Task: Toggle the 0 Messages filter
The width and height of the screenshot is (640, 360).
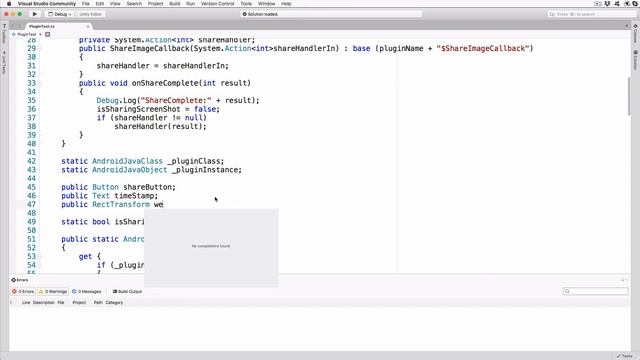Action: [86, 291]
